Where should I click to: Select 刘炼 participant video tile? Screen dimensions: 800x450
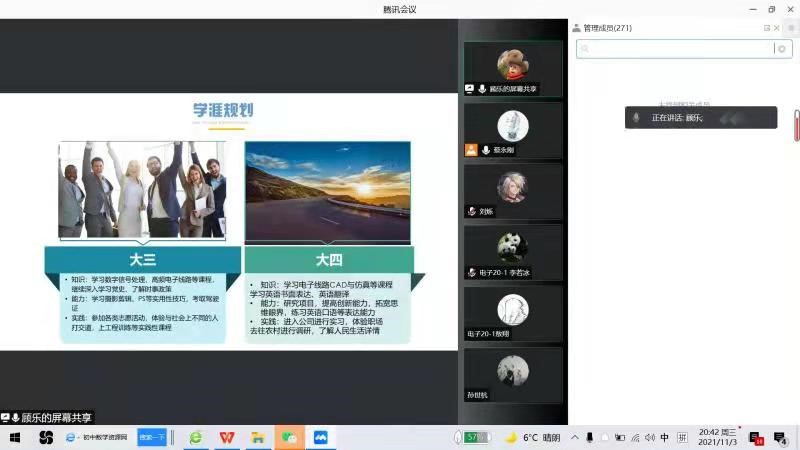tap(513, 192)
